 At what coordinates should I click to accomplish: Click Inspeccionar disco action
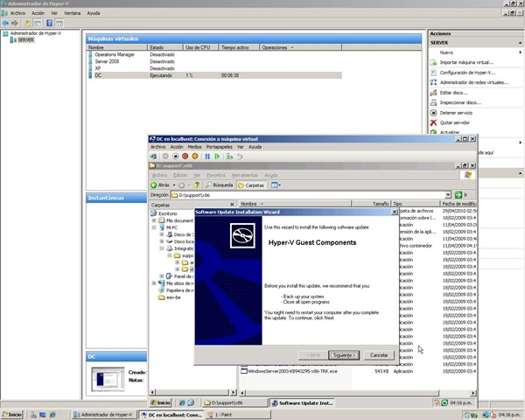point(460,103)
